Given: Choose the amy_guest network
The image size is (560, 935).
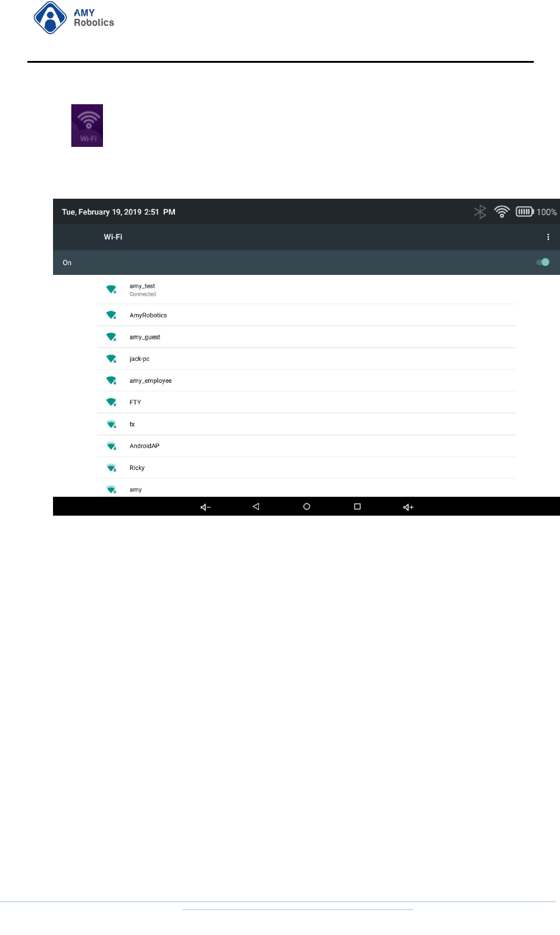Looking at the screenshot, I should point(307,337).
